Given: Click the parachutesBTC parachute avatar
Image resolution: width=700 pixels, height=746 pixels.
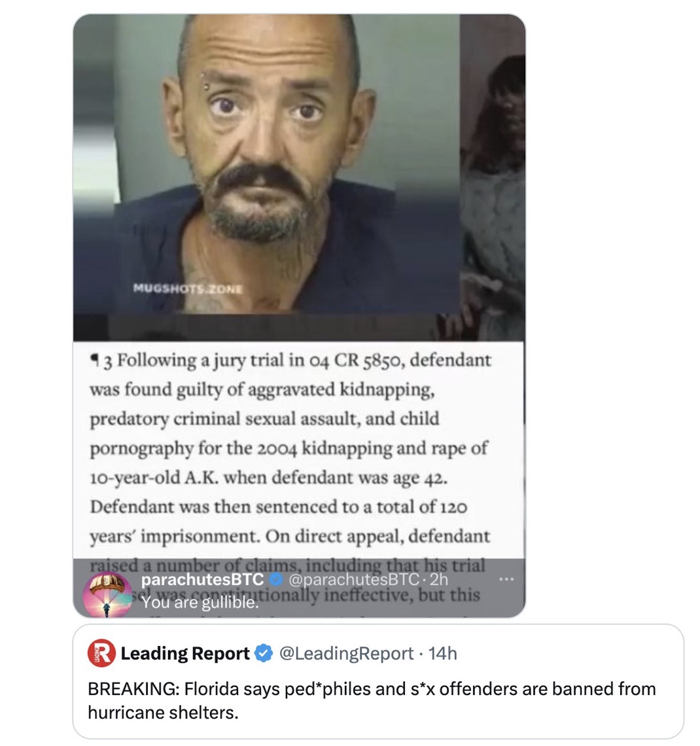Looking at the screenshot, I should point(107,595).
